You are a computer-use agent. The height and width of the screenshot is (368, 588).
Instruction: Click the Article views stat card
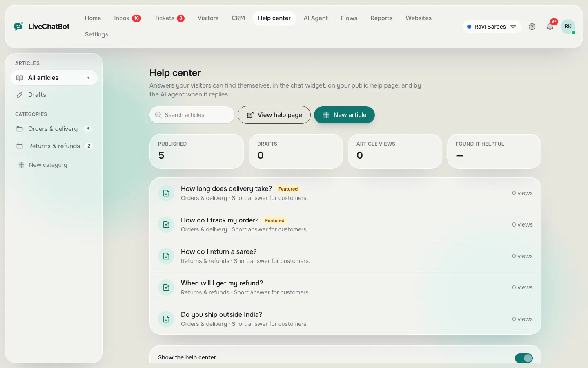pos(395,151)
